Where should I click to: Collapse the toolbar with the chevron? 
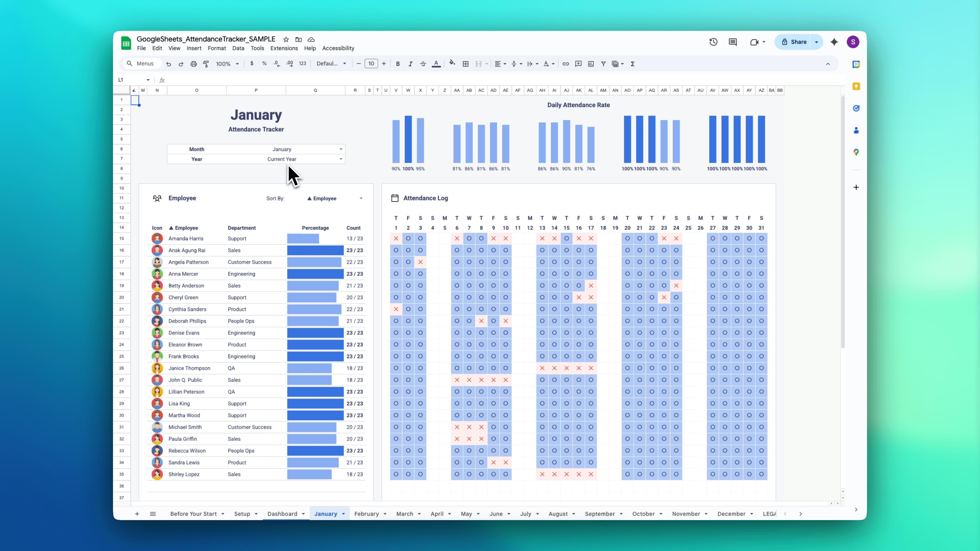coord(828,64)
